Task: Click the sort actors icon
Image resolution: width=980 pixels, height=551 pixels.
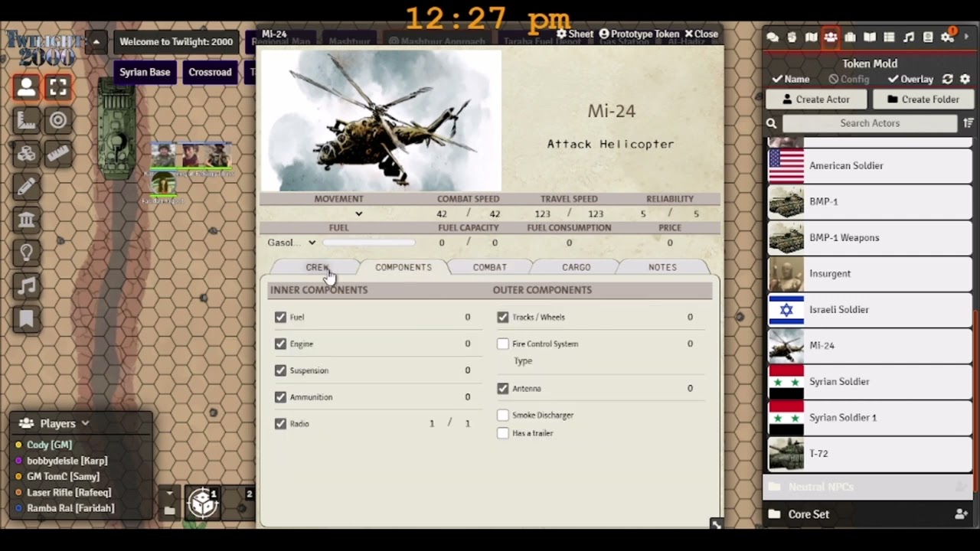Action: [969, 122]
